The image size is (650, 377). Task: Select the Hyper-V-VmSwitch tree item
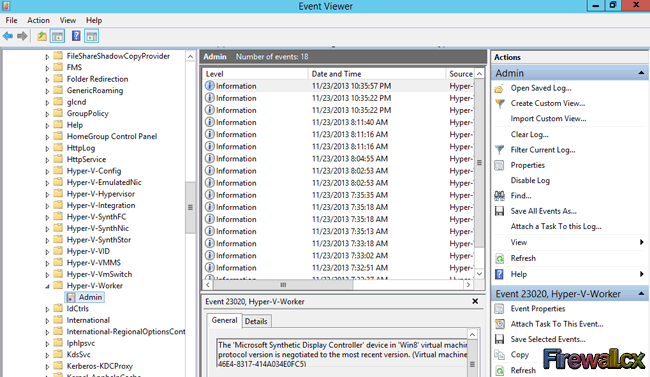click(x=99, y=274)
